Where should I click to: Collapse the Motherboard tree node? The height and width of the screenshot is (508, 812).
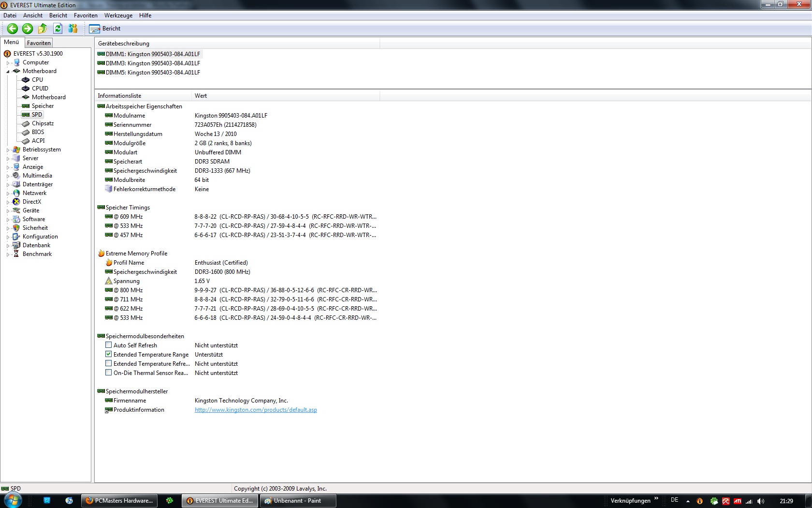pos(8,72)
